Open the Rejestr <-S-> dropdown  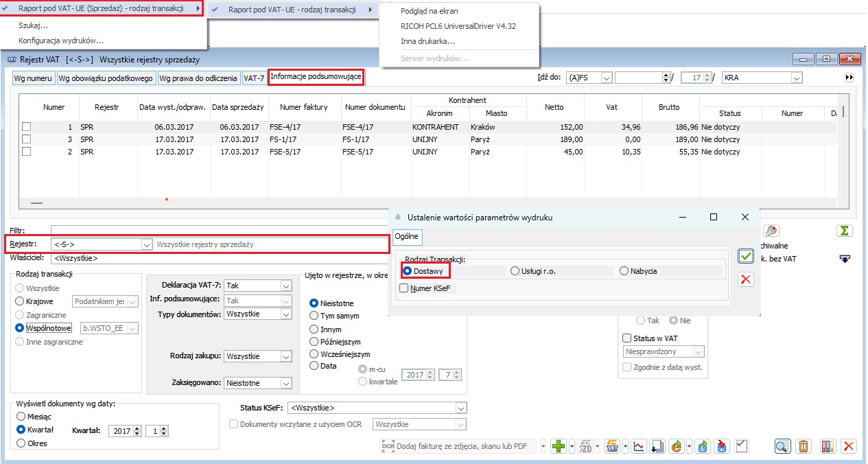[146, 244]
